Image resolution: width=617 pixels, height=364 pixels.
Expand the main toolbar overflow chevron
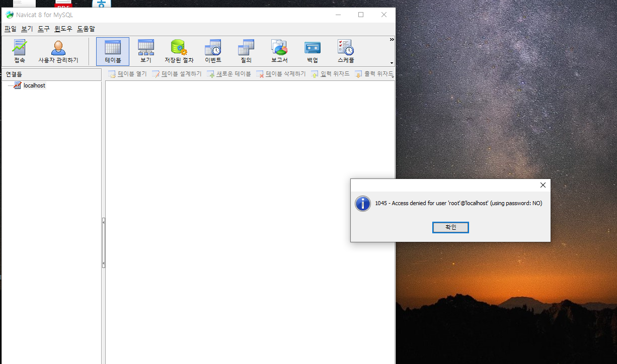tap(392, 39)
